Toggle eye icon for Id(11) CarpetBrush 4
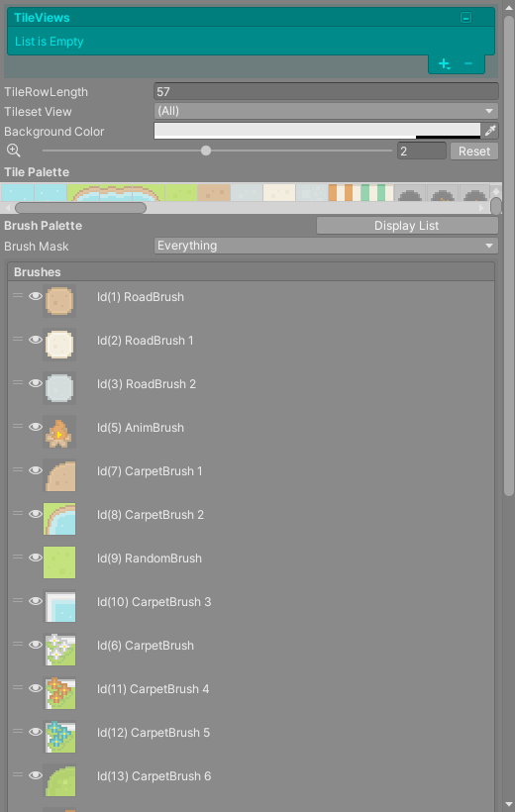This screenshot has height=812, width=515. pos(36,687)
